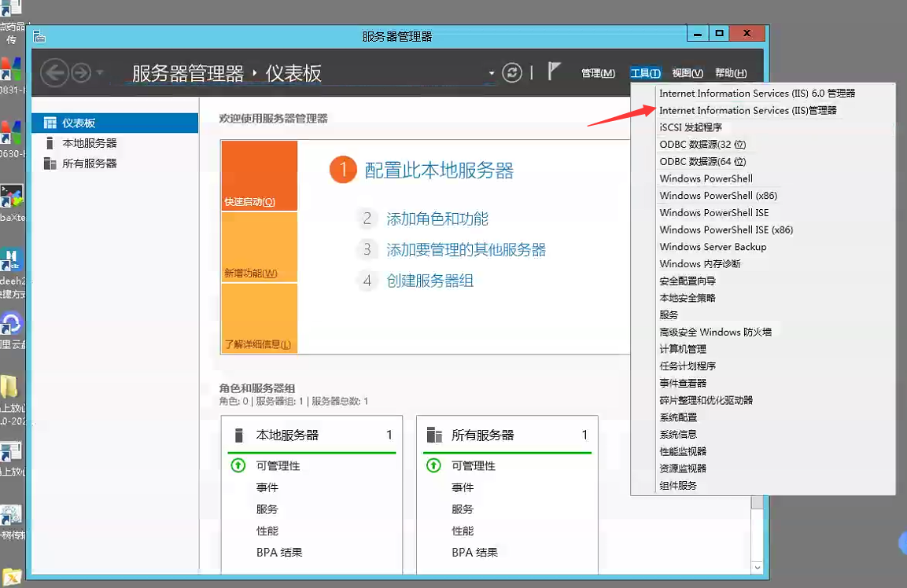This screenshot has height=588, width=907.
Task: Expand the navigation history dropdown arrow
Action: (100, 73)
